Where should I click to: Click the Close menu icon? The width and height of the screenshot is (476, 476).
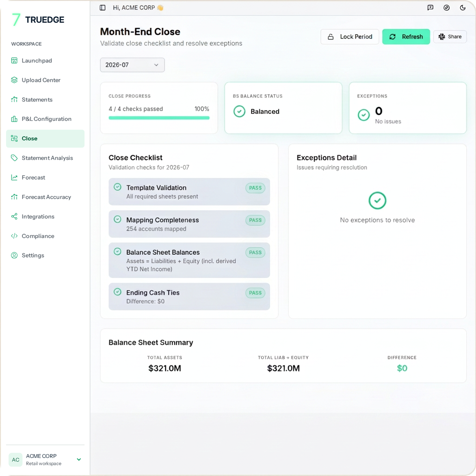click(x=14, y=139)
